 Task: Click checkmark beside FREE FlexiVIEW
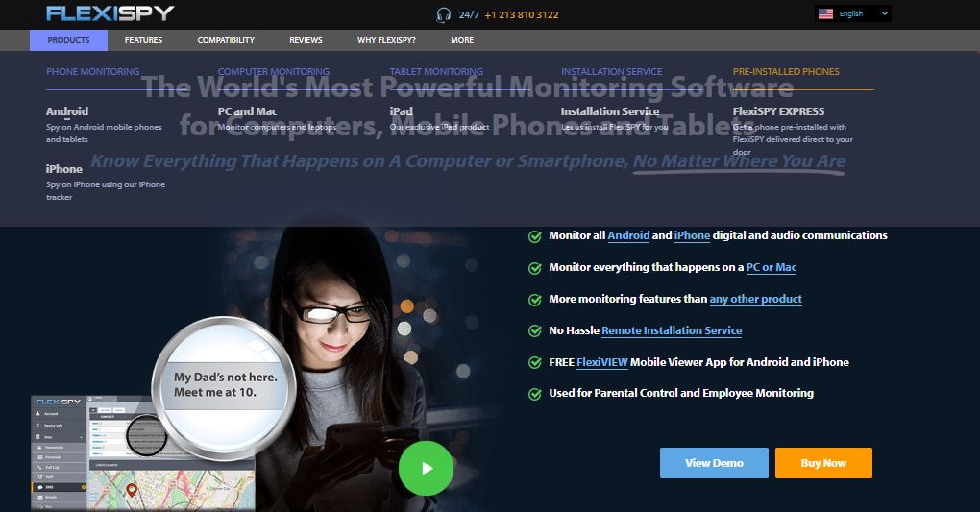tap(535, 362)
